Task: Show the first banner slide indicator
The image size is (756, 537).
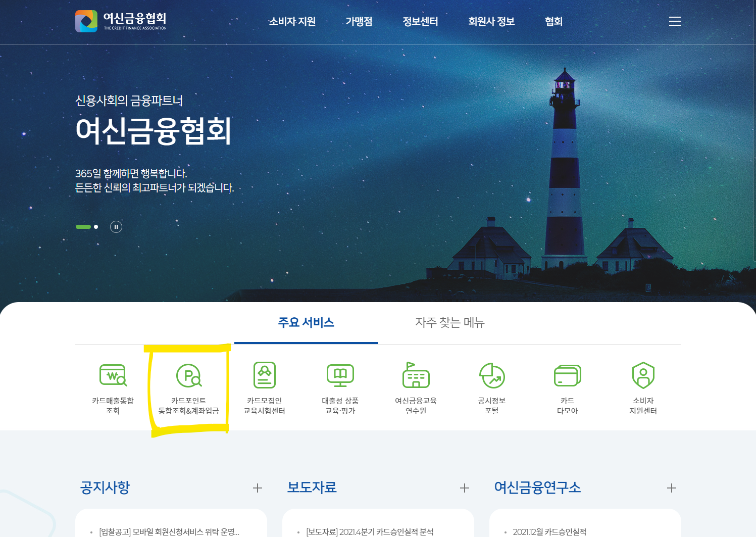Action: [83, 227]
